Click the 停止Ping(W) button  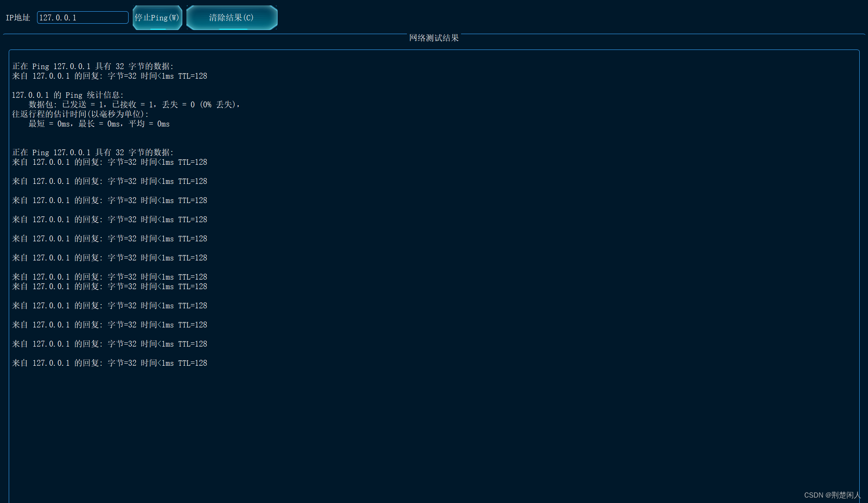(157, 17)
